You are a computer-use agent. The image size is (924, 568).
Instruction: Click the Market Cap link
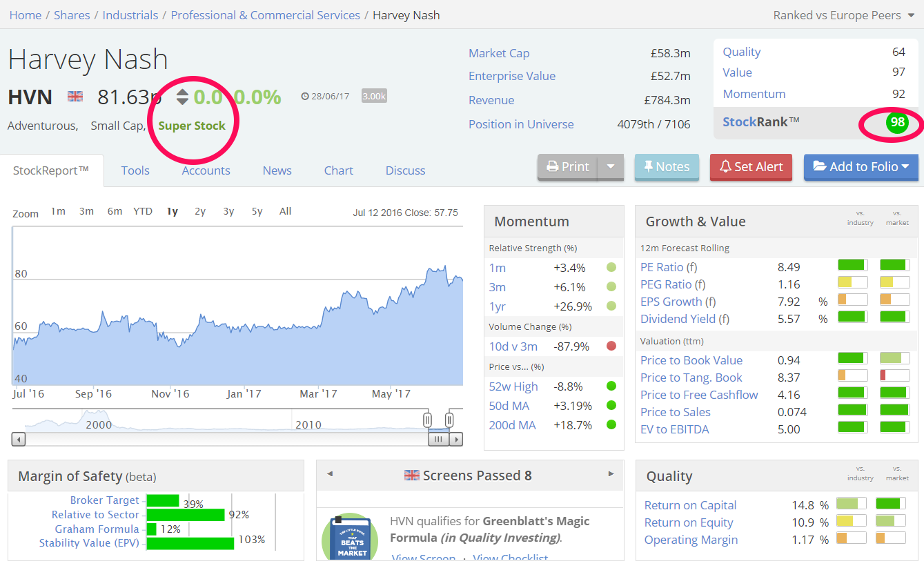(x=499, y=53)
